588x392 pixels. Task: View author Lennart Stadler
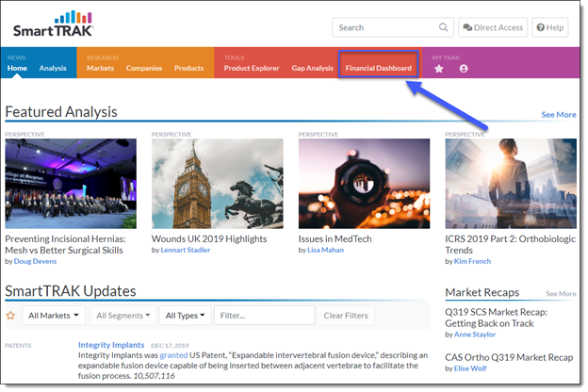[x=186, y=250]
